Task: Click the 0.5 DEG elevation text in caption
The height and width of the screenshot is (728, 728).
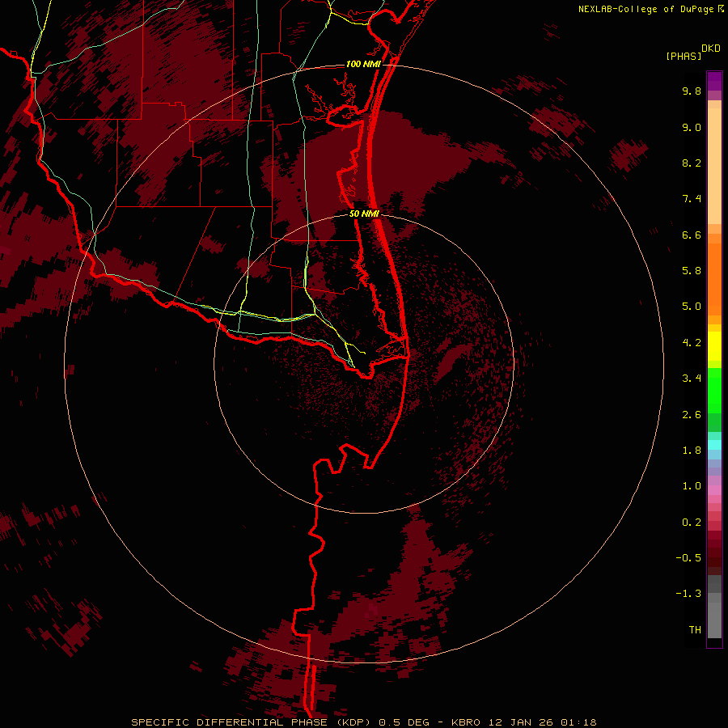Action: click(404, 722)
